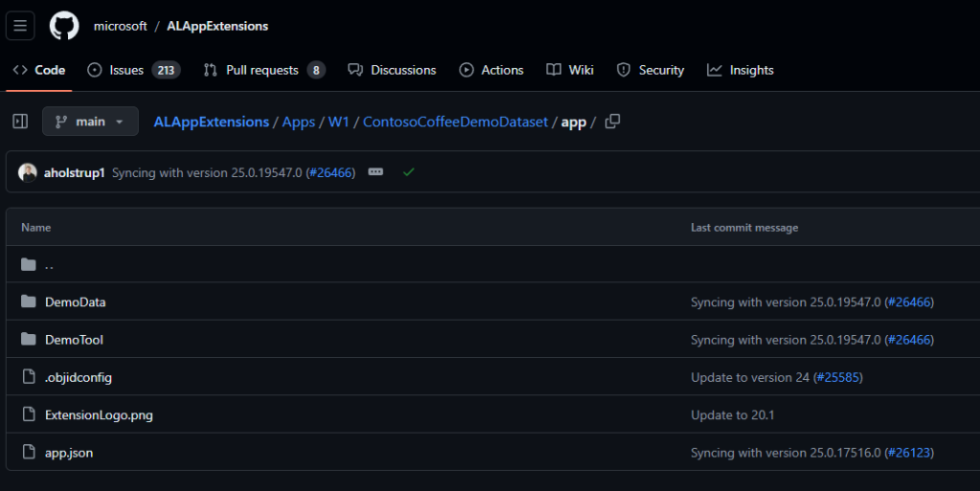Open the Issues tab

point(134,70)
